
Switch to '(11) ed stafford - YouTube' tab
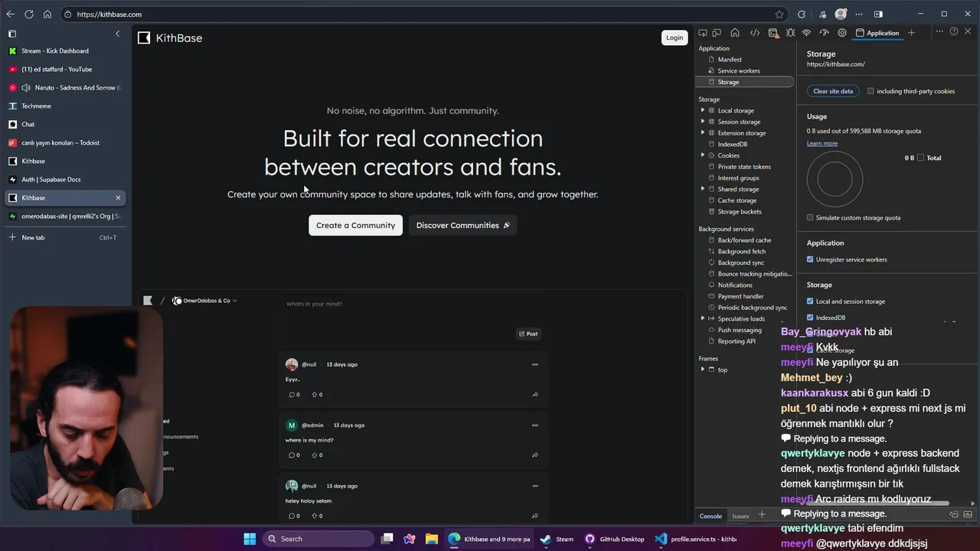click(x=65, y=69)
